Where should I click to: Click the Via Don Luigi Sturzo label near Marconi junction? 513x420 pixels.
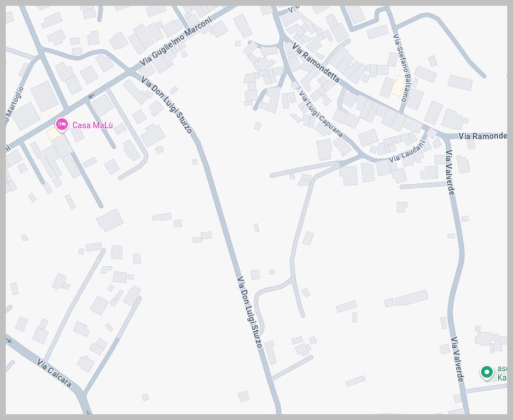pyautogui.click(x=166, y=104)
